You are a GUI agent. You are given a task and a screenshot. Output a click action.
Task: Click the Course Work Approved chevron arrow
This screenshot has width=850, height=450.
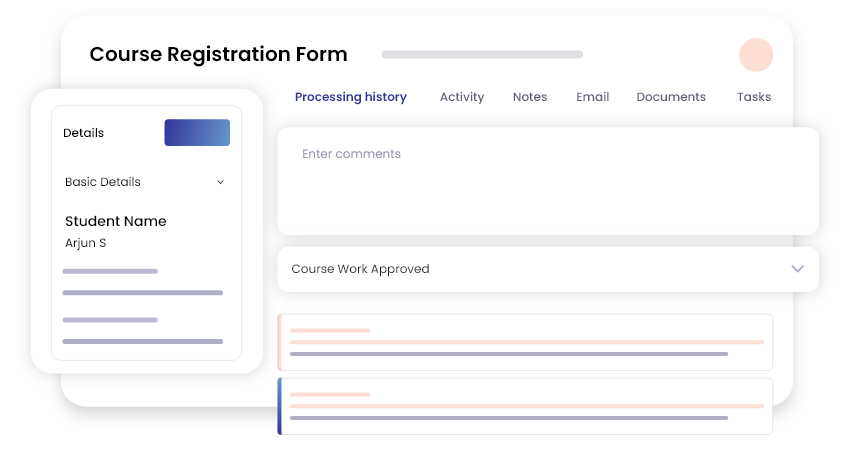coord(797,269)
